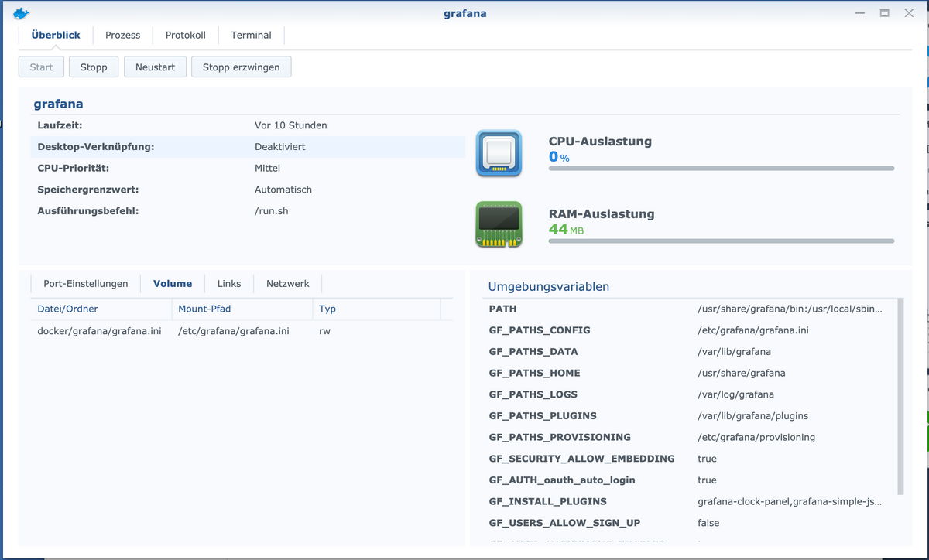
Task: Click the grafana container heading
Action: click(x=58, y=104)
